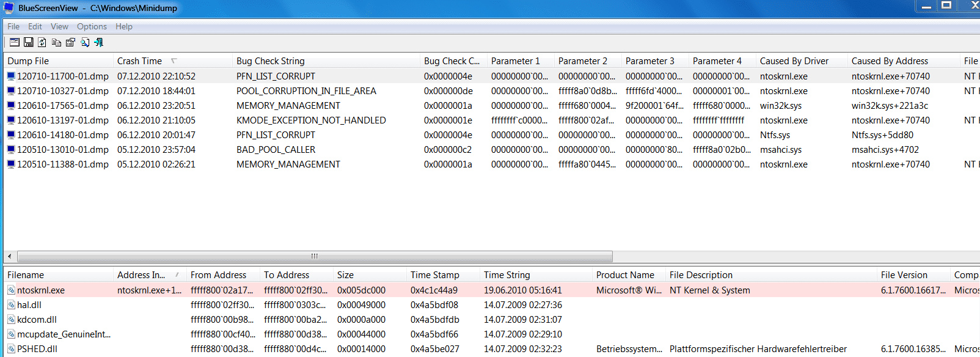Click icon of 120710-11700-01.dmp row
The width and height of the screenshot is (980, 357).
tap(11, 76)
